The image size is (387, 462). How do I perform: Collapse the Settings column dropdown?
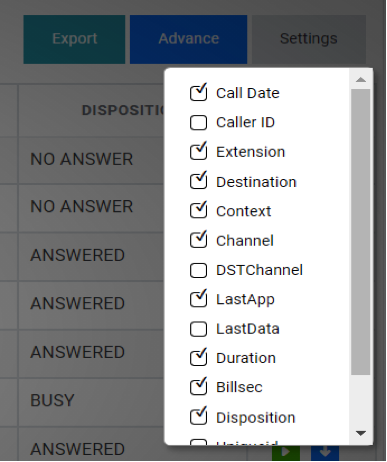(x=309, y=39)
